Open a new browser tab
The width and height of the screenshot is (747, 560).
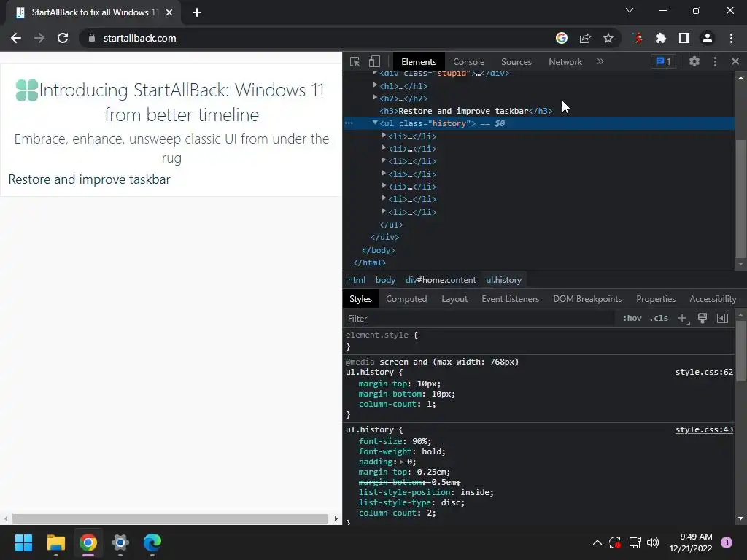[x=197, y=12]
